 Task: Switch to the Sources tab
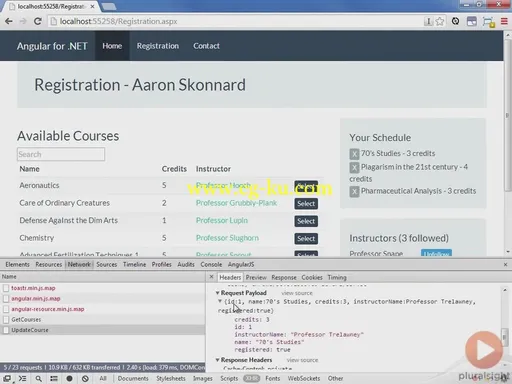click(107, 264)
